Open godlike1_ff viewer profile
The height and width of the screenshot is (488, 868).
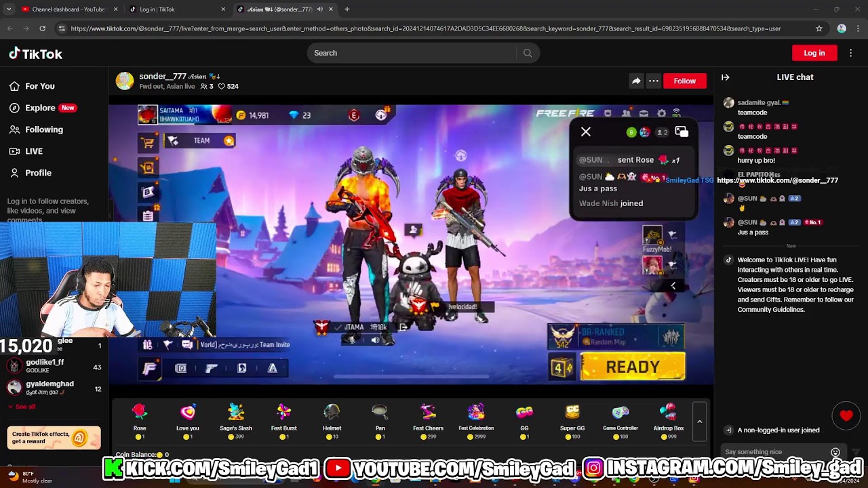pos(54,367)
